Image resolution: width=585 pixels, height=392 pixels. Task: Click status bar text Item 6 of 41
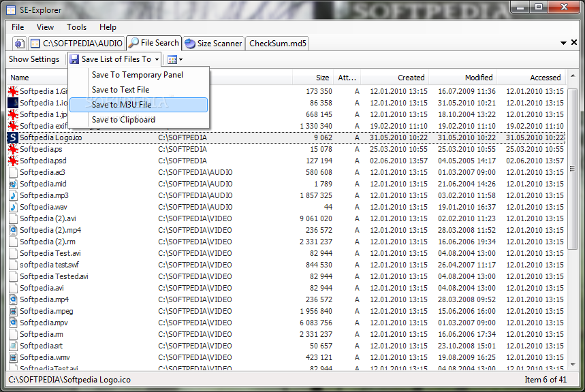[x=546, y=380]
